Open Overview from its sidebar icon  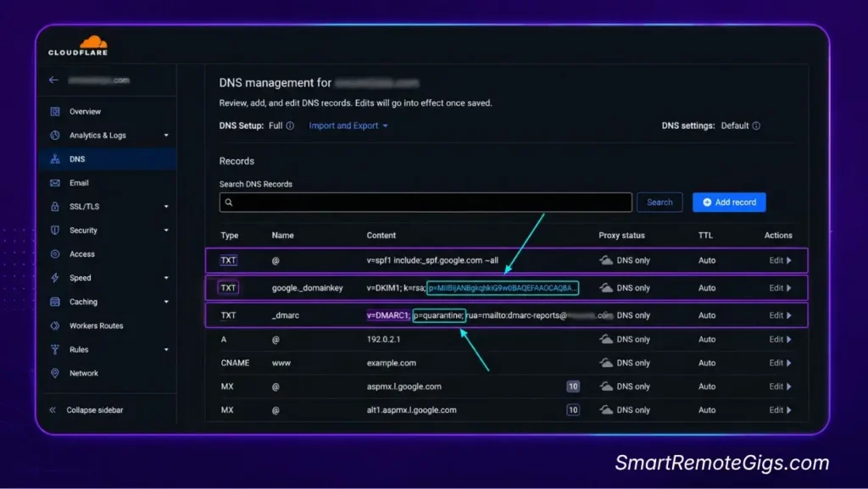pos(55,111)
